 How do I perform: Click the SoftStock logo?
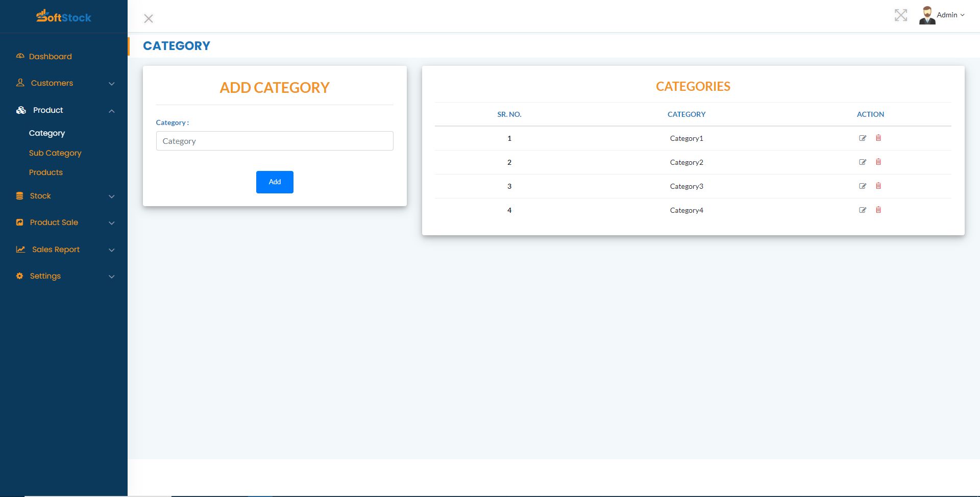[x=64, y=16]
